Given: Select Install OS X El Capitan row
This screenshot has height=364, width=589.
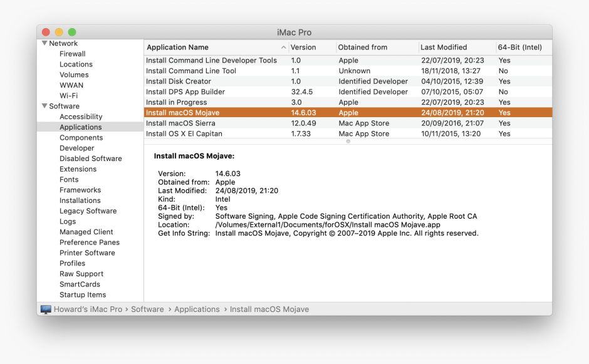Looking at the screenshot, I should tap(184, 133).
